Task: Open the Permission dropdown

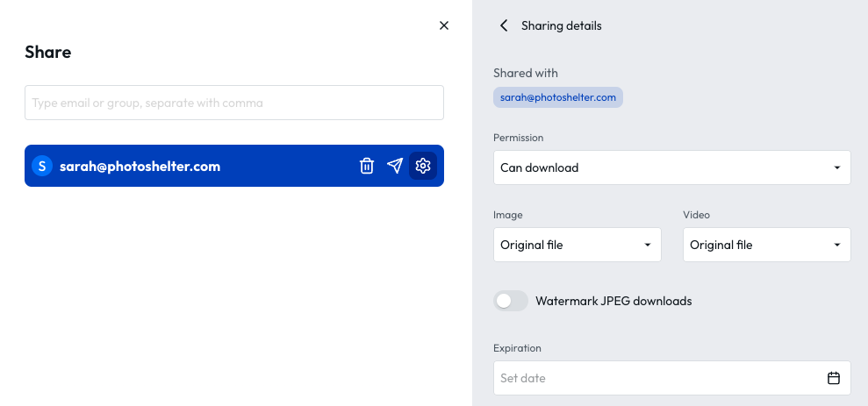Action: (672, 167)
